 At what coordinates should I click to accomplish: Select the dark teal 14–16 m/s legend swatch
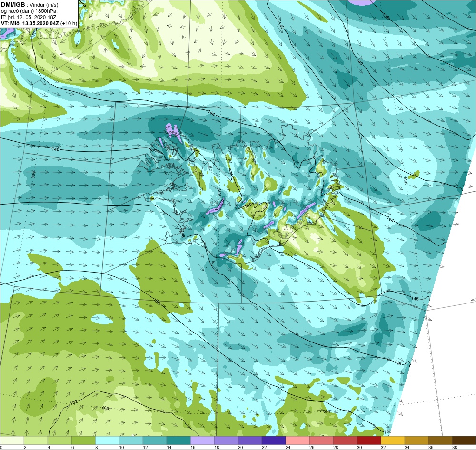[178, 440]
